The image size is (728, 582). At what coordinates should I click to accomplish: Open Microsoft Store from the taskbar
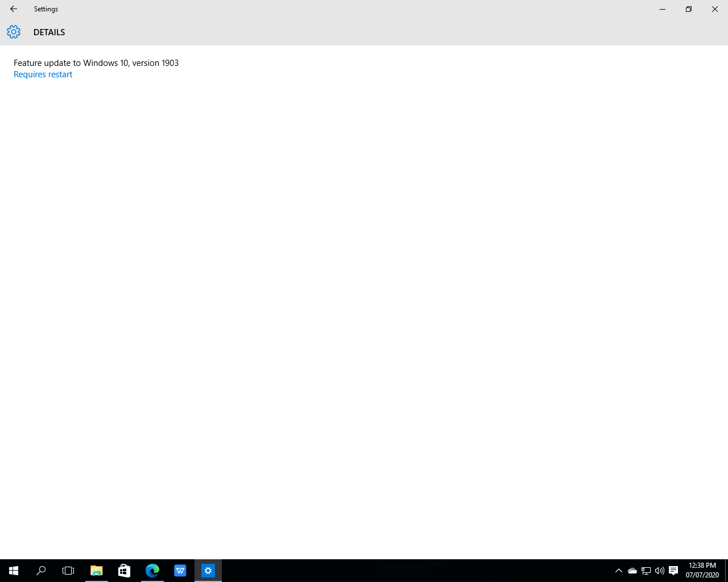[x=124, y=571]
